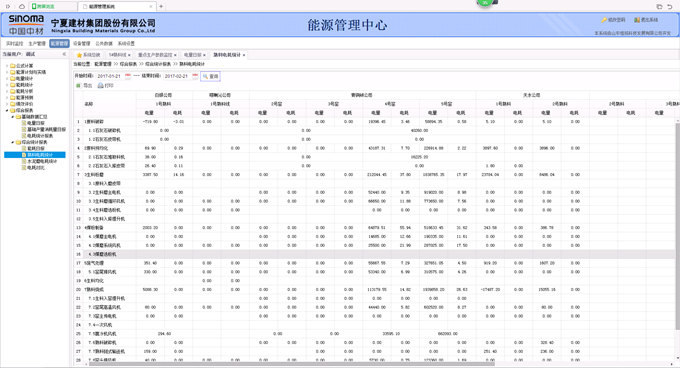Click the SINOMA company logo
This screenshot has width=680, height=368.
26,25
